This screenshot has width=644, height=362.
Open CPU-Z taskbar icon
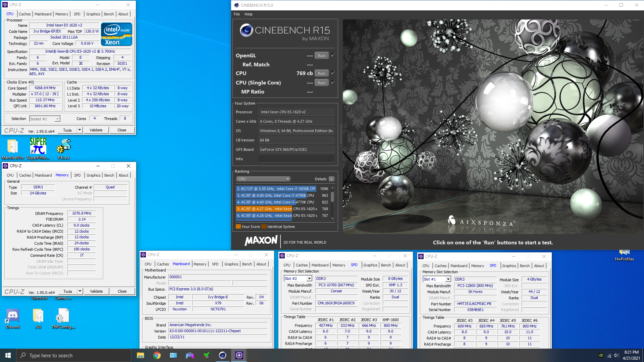click(x=239, y=355)
